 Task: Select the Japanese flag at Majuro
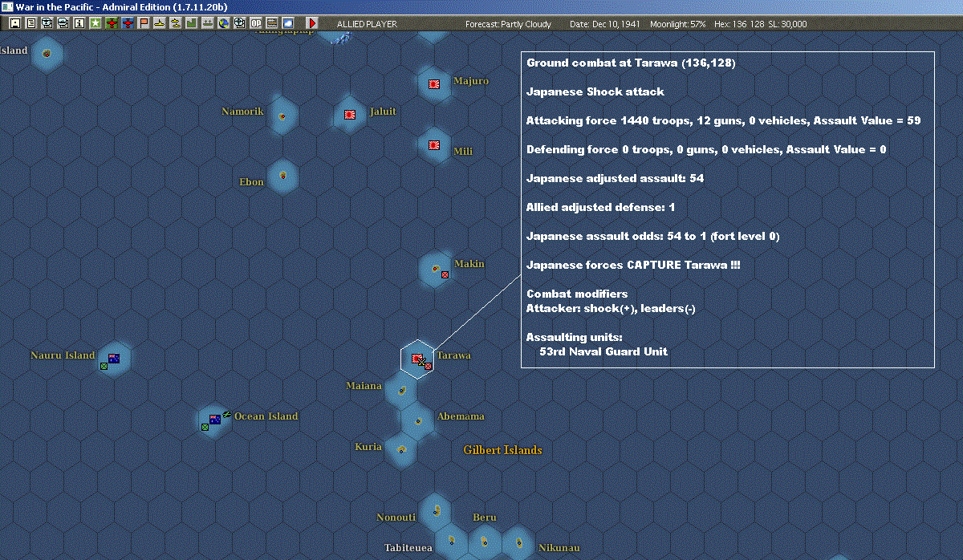pyautogui.click(x=435, y=83)
